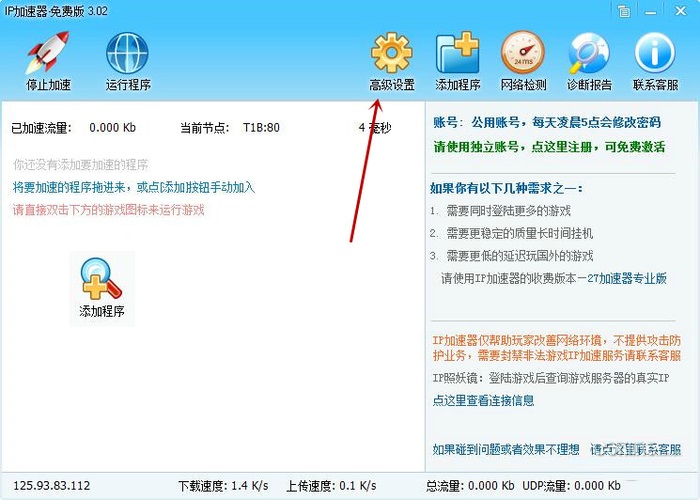Click 点这里查看连接信息 link
This screenshot has height=500, width=700.
coord(483,400)
